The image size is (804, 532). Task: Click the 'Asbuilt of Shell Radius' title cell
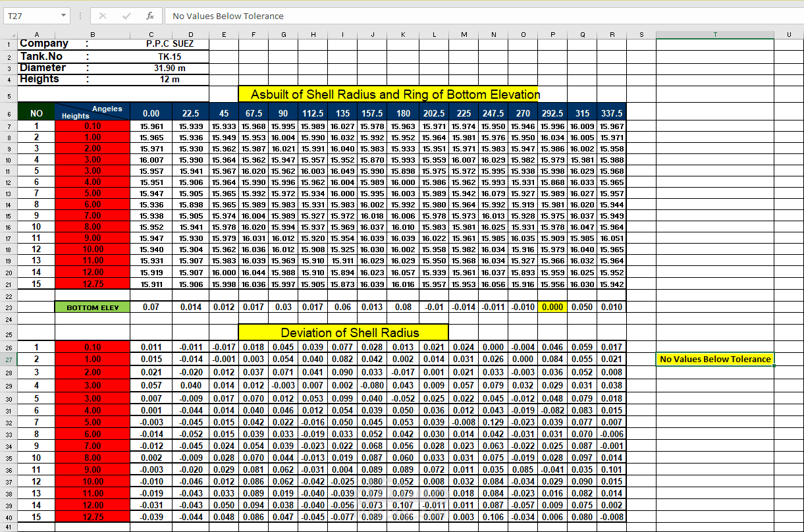389,94
